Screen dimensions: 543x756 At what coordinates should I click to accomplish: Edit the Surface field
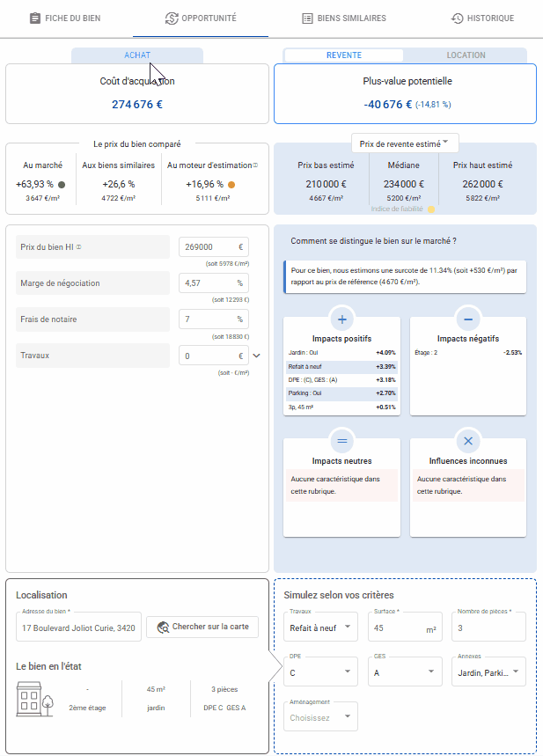(405, 628)
